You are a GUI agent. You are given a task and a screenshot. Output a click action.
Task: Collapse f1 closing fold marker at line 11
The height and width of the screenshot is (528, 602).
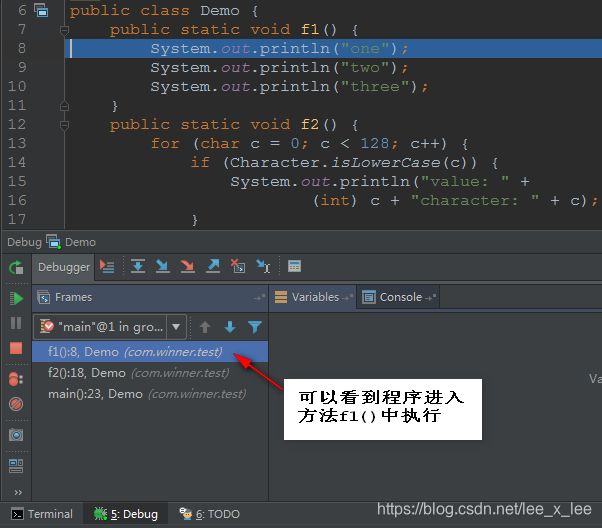[64, 106]
